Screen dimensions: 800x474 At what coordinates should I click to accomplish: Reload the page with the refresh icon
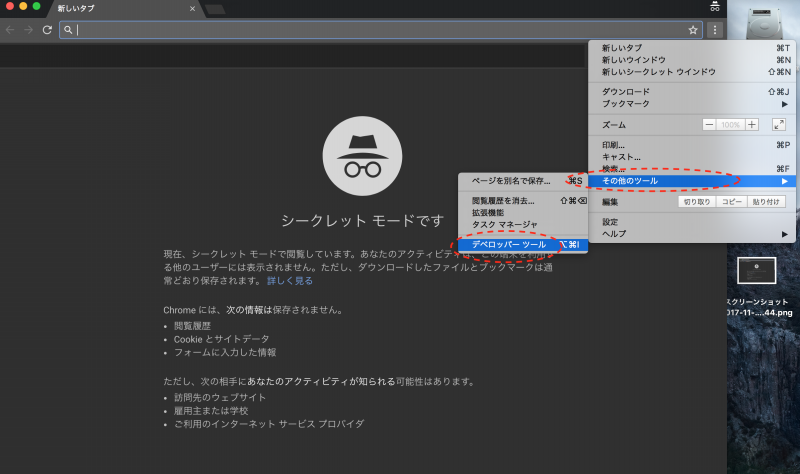click(x=47, y=30)
